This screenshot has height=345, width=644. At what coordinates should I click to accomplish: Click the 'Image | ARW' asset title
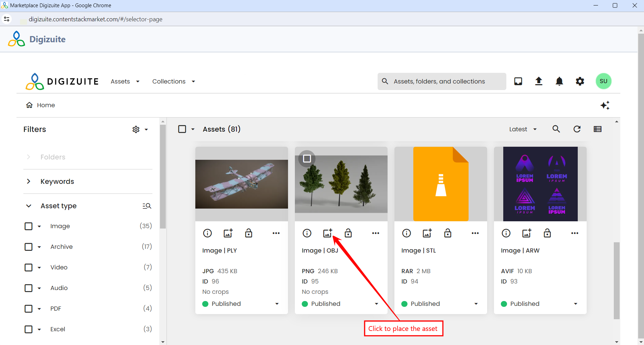point(520,251)
